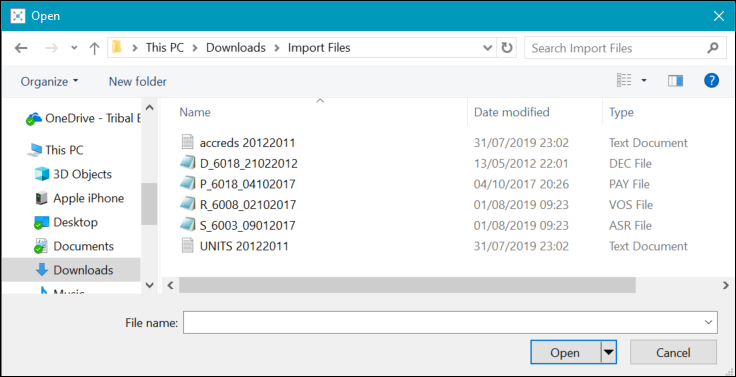The image size is (736, 377).
Task: Select This PC in the address path
Action: coord(165,47)
